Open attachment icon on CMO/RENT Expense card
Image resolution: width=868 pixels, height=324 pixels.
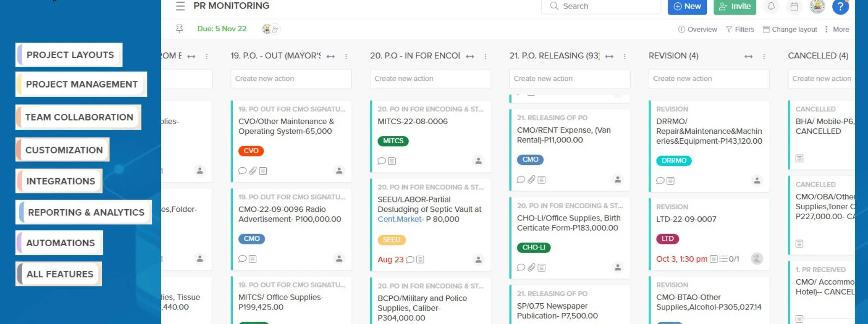[531, 179]
